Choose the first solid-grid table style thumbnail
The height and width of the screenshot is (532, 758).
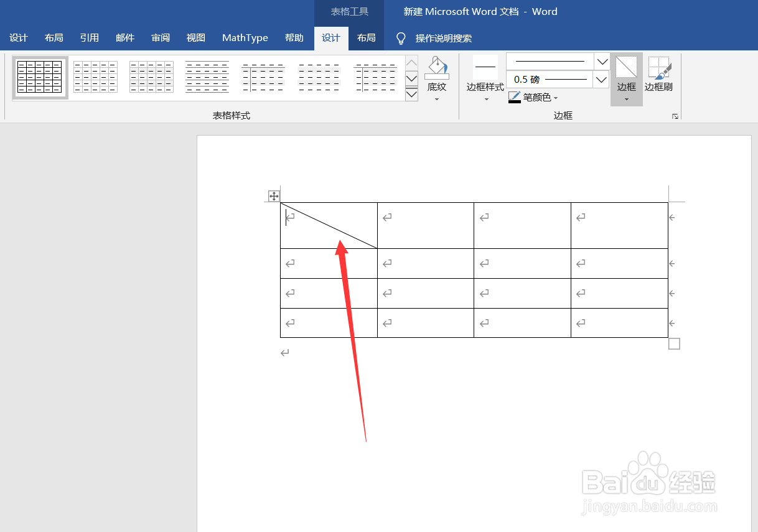[x=40, y=77]
